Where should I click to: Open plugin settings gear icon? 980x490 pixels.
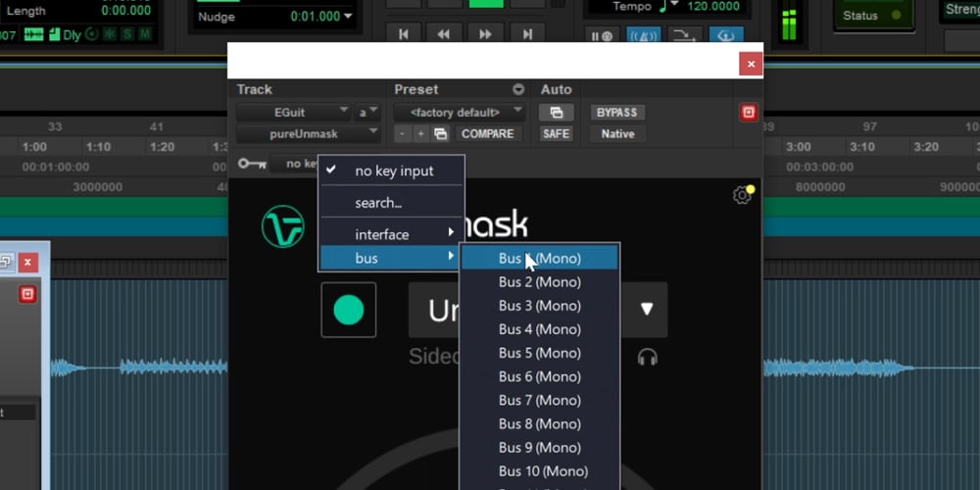[x=742, y=195]
